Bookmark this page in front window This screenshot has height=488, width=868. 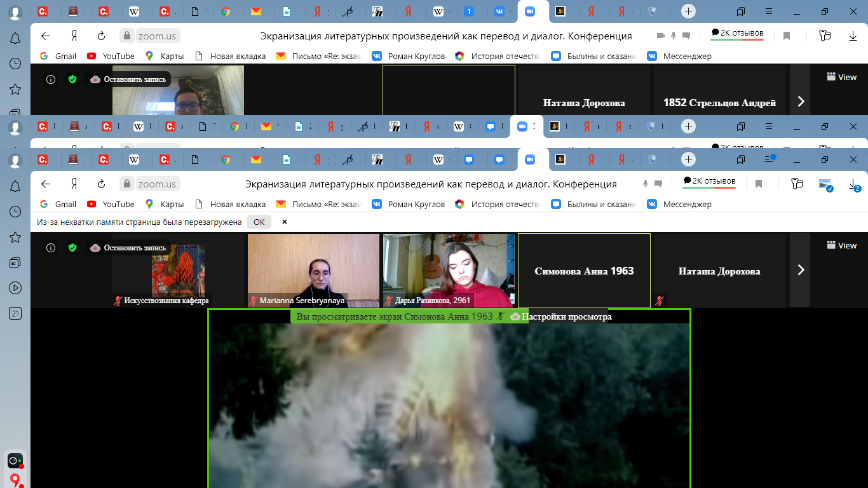pyautogui.click(x=759, y=184)
